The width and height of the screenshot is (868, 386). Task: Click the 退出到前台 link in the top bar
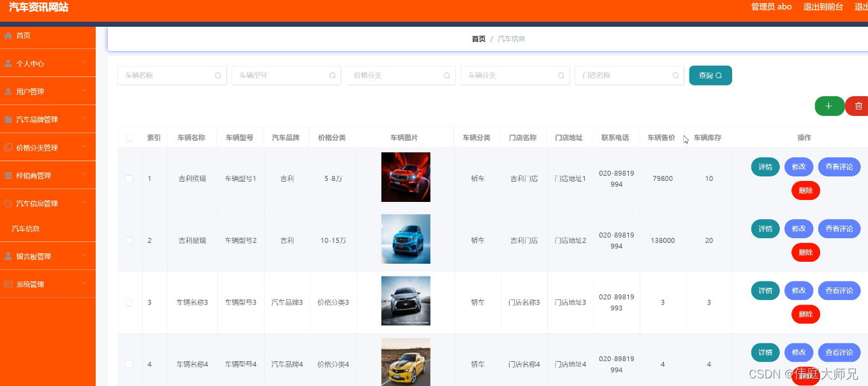823,7
